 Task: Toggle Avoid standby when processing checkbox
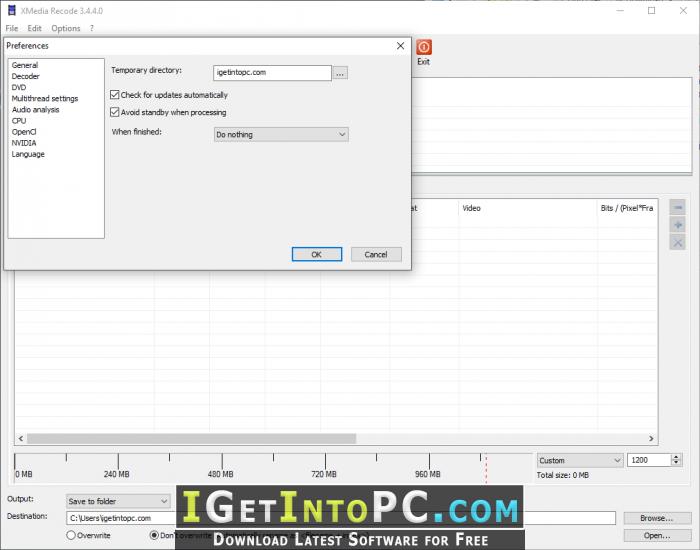click(115, 112)
